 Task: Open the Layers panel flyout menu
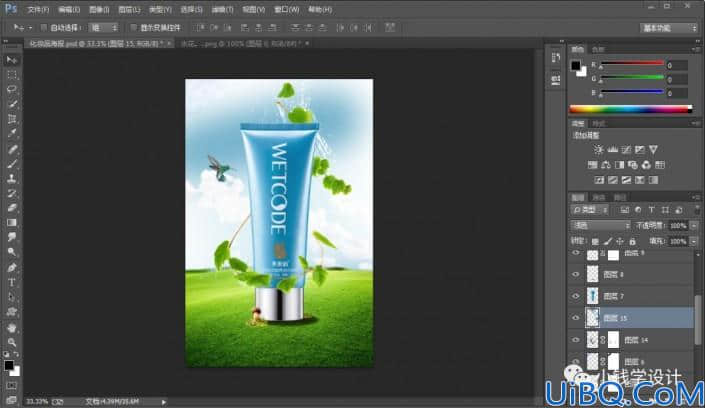[696, 197]
